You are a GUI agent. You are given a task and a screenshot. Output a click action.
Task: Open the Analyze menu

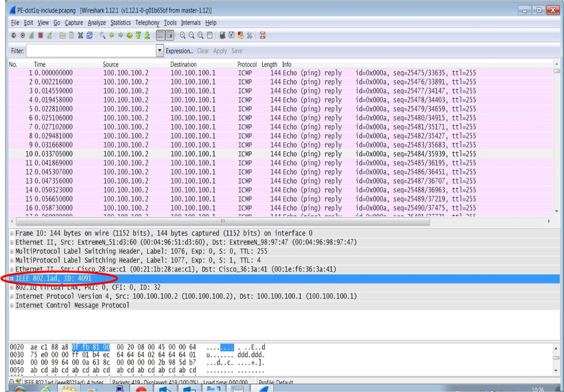click(x=97, y=23)
